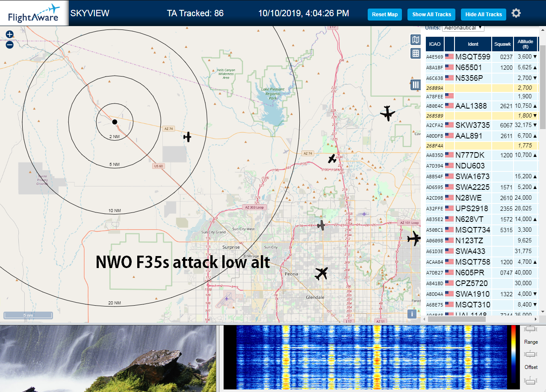The height and width of the screenshot is (392, 546).
Task: Select the N28WE row
Action: (x=482, y=197)
